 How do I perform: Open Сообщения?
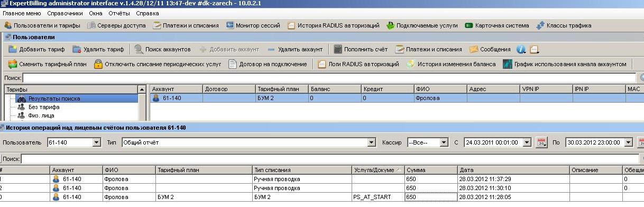tap(490, 49)
